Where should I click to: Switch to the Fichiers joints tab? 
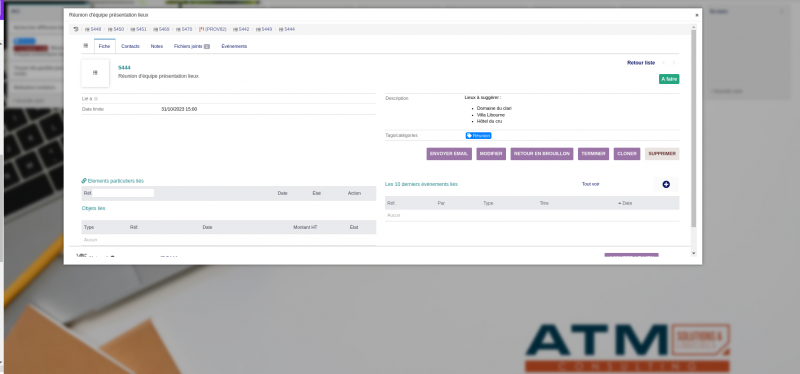pyautogui.click(x=192, y=46)
